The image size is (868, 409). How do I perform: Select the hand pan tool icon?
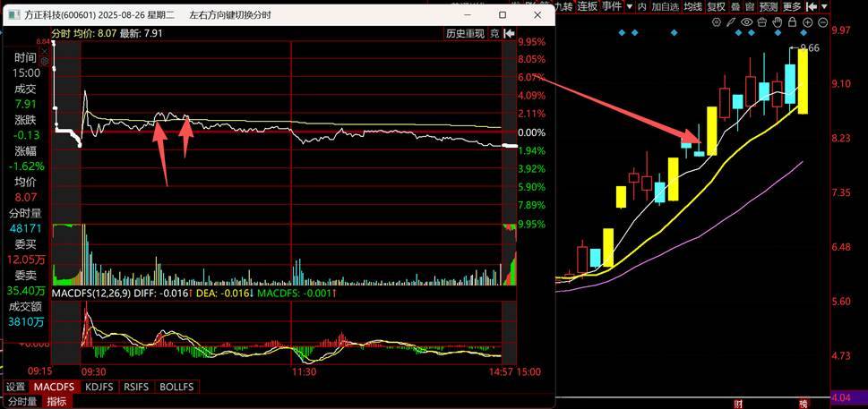click(778, 22)
